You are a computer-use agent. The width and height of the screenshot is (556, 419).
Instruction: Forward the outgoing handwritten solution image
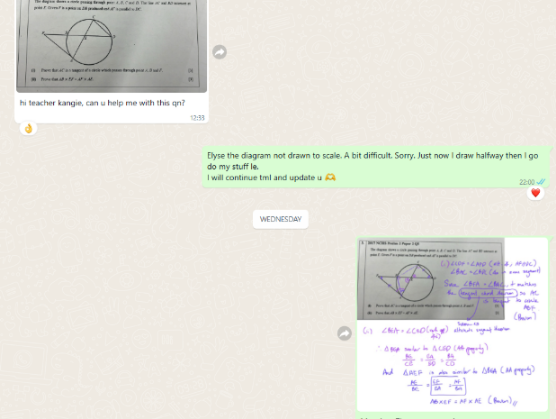tap(344, 333)
